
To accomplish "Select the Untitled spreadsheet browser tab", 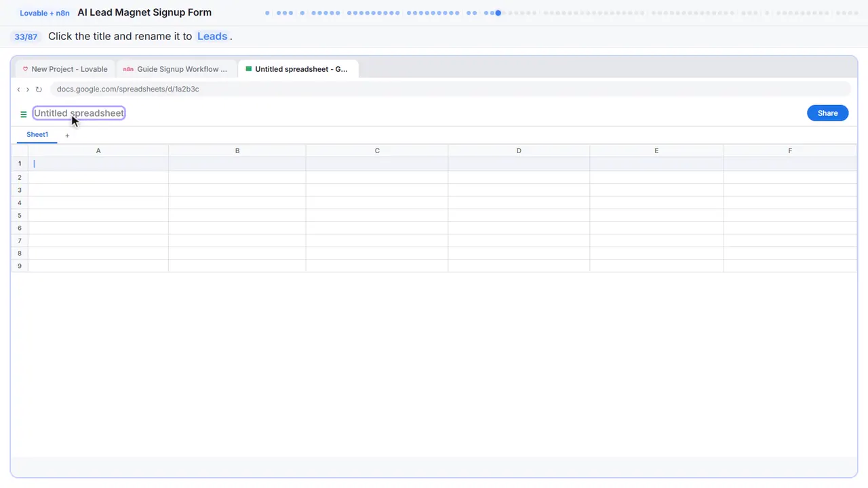I will pos(298,69).
